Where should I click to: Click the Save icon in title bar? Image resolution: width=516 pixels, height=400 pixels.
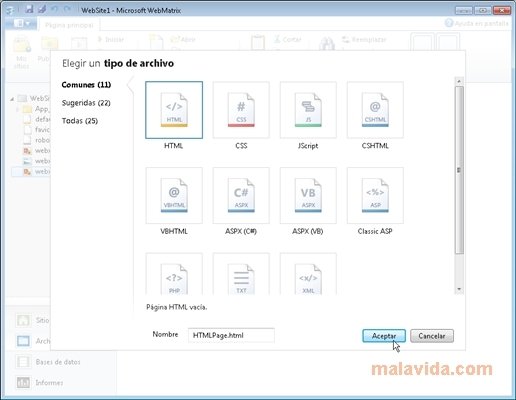29,9
